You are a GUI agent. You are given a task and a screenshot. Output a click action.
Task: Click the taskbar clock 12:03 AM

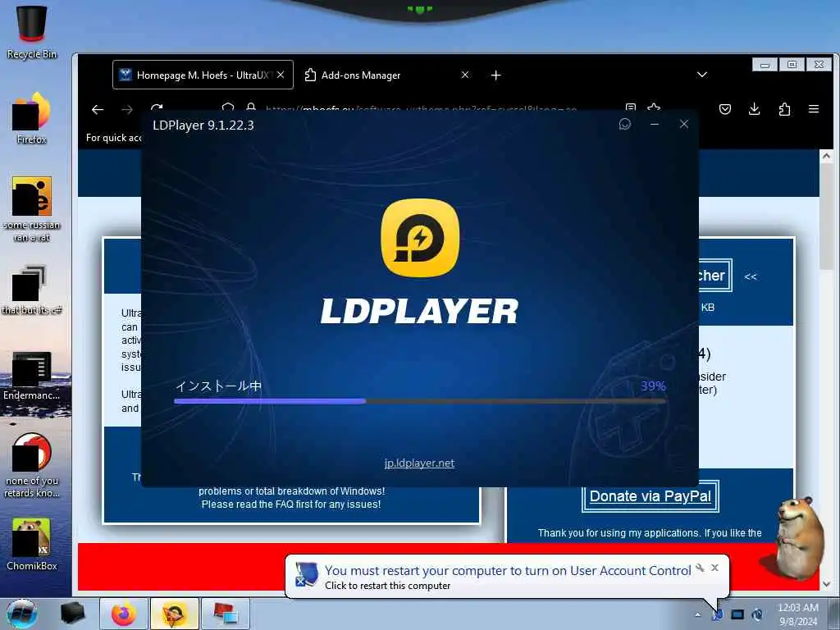coord(797,614)
